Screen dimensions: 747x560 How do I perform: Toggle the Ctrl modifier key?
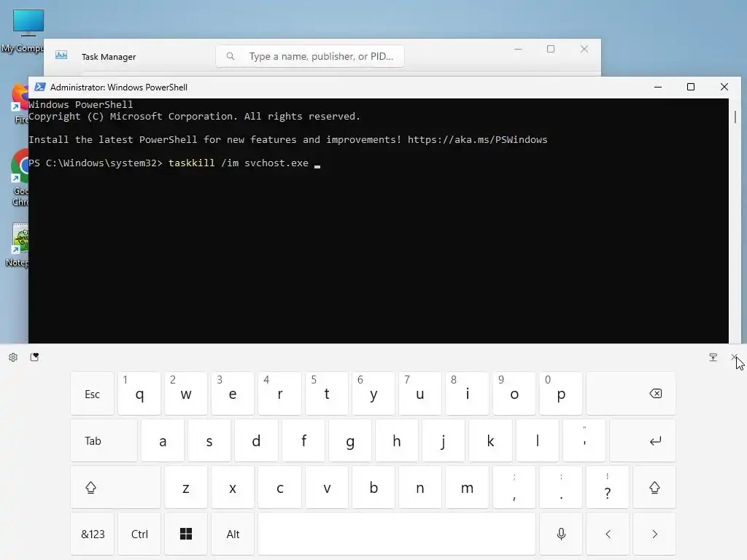coord(139,534)
